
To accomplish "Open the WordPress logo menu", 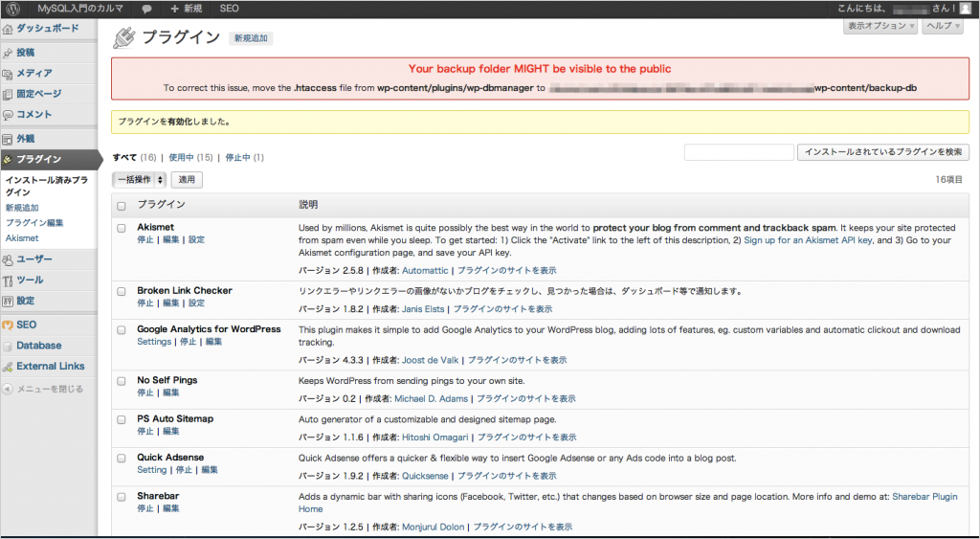I will (13, 9).
